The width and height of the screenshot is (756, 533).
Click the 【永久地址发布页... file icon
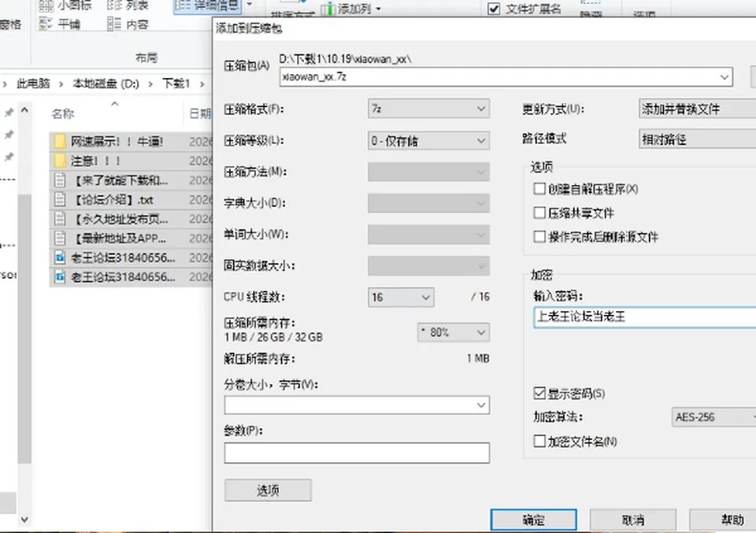click(60, 219)
